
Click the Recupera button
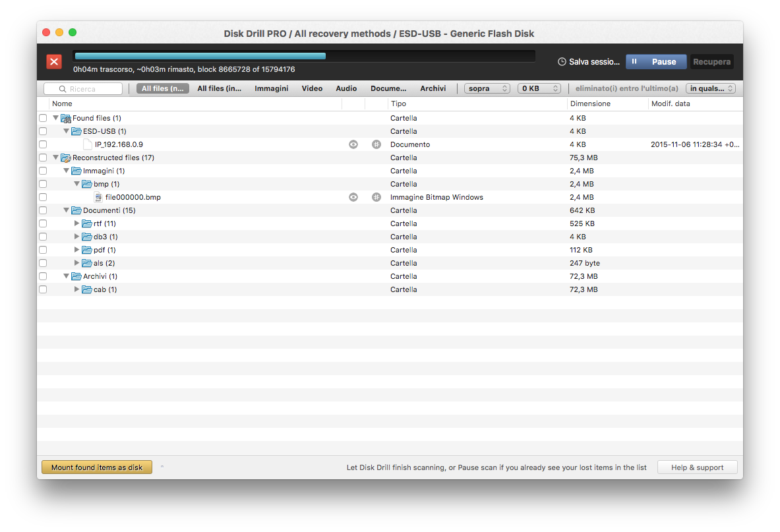coord(712,62)
